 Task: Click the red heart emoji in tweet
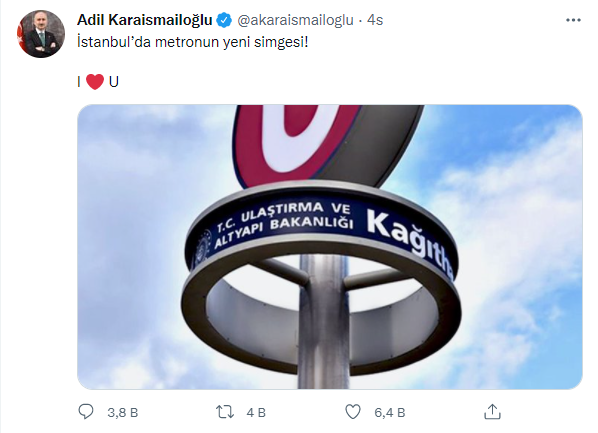(x=95, y=82)
